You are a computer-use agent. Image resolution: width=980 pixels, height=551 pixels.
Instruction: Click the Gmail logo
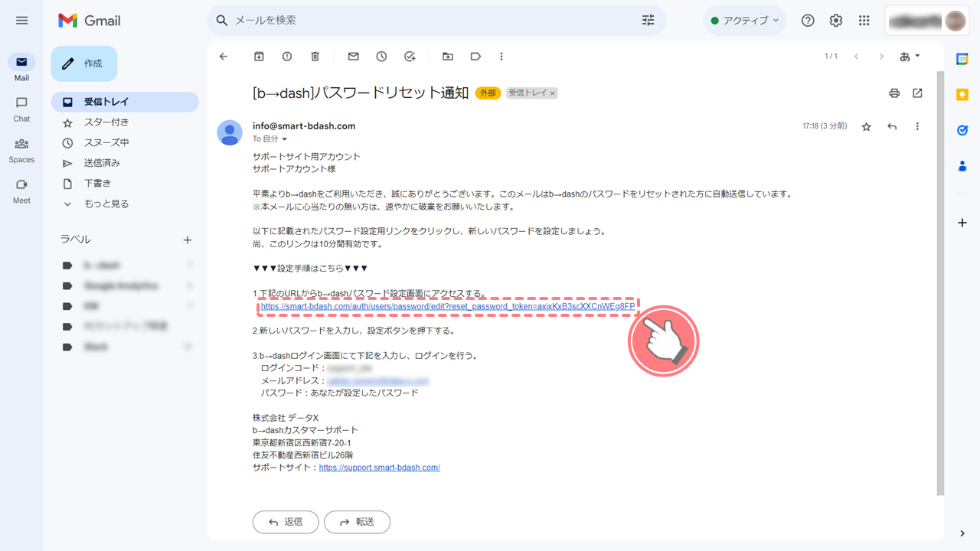tap(90, 21)
